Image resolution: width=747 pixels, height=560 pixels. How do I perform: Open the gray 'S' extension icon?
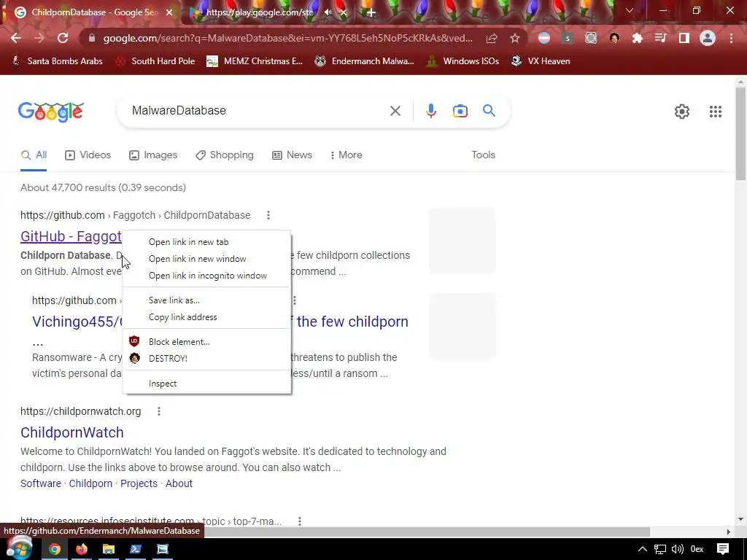coord(568,38)
